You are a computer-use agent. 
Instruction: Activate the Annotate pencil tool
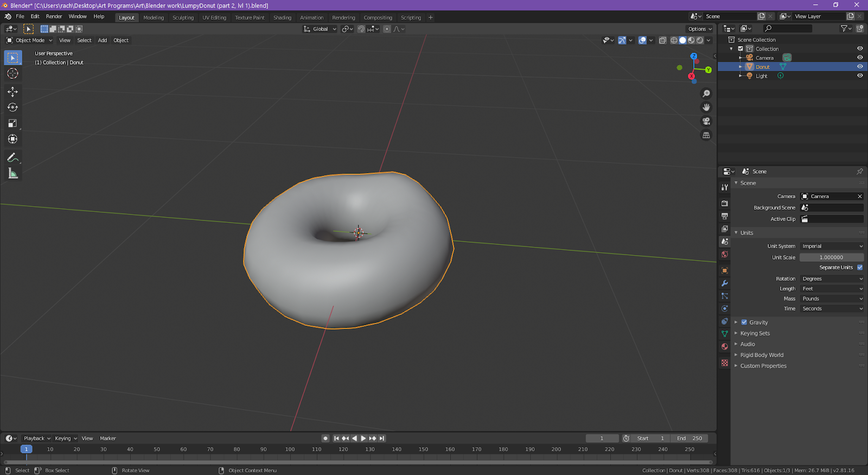[x=12, y=157]
